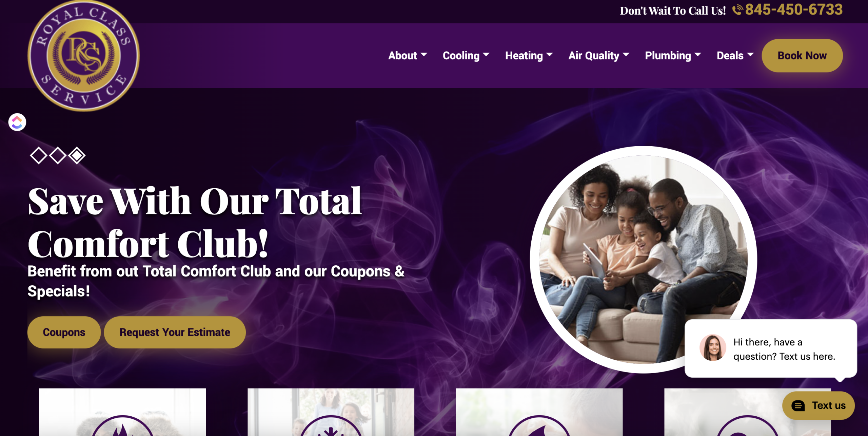Expand the Cooling dropdown menu
This screenshot has width=868, height=436.
pos(466,55)
